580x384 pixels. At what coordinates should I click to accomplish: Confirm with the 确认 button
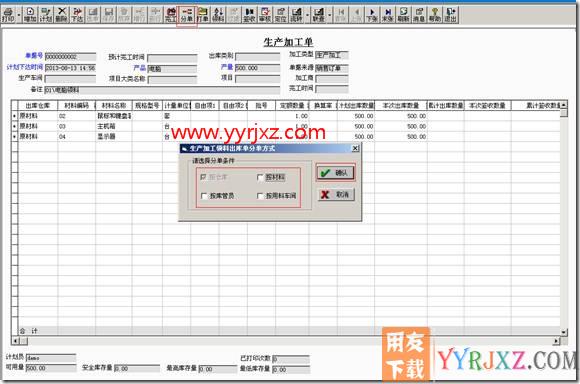pyautogui.click(x=335, y=173)
